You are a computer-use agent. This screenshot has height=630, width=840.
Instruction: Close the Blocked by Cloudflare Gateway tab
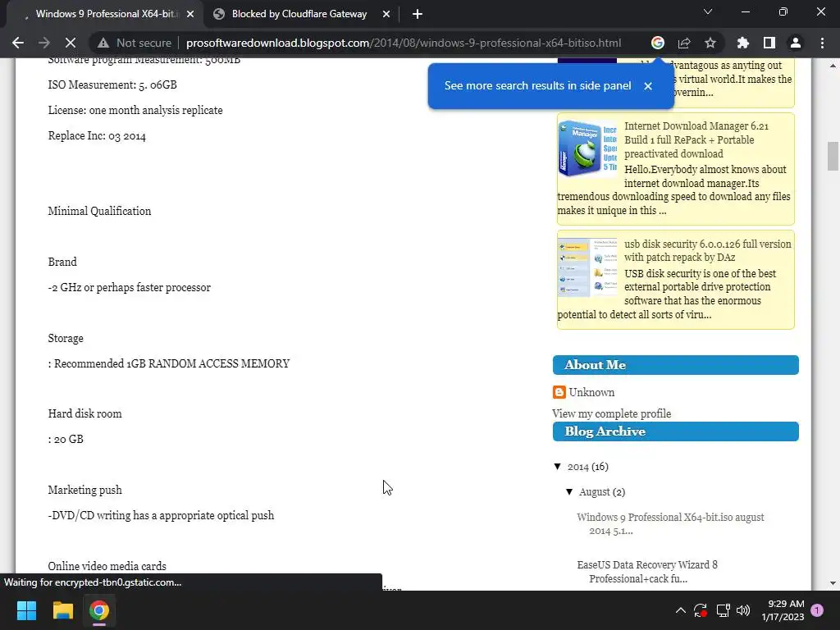click(386, 15)
